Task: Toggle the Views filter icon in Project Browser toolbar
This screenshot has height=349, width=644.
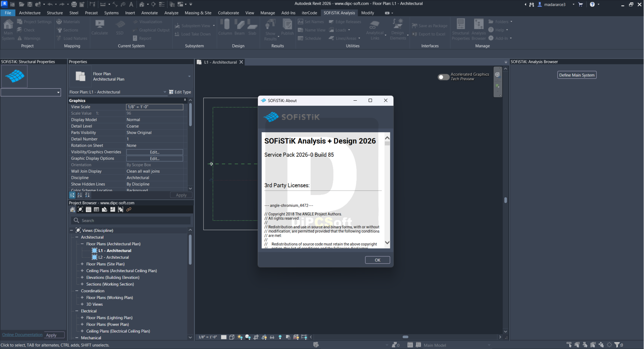Action: [x=80, y=209]
